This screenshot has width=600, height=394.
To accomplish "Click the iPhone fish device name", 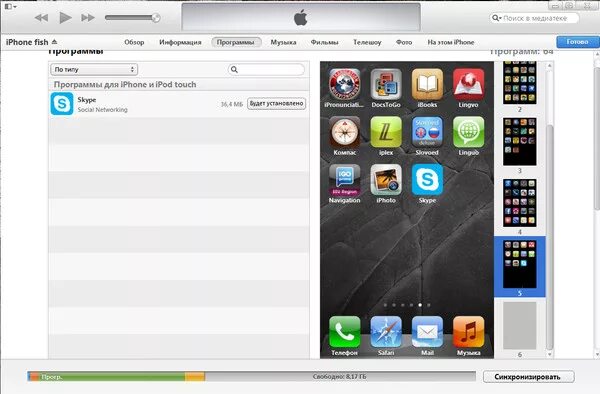I will tap(27, 42).
